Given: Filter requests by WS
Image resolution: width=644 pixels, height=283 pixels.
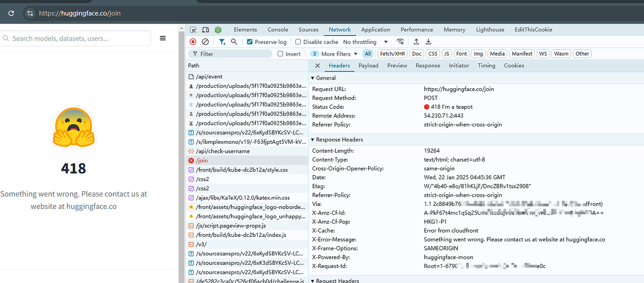Looking at the screenshot, I should (x=543, y=54).
